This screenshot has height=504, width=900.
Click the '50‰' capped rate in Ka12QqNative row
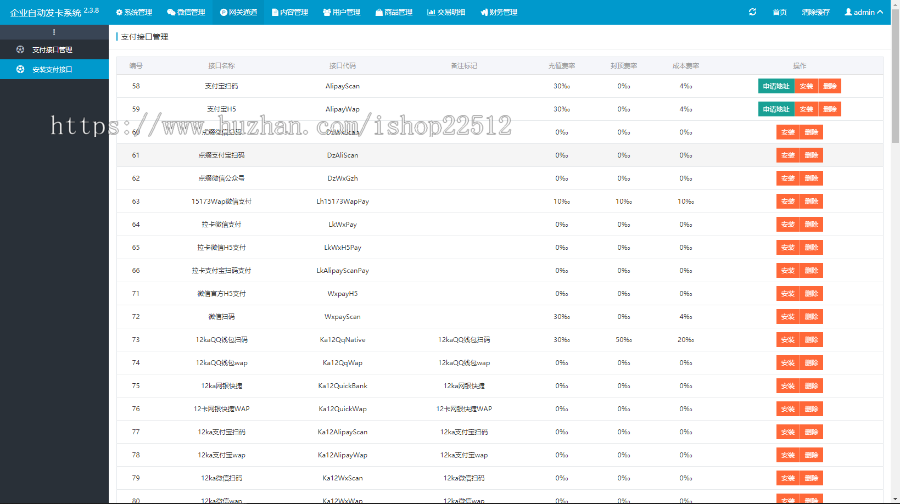(624, 340)
